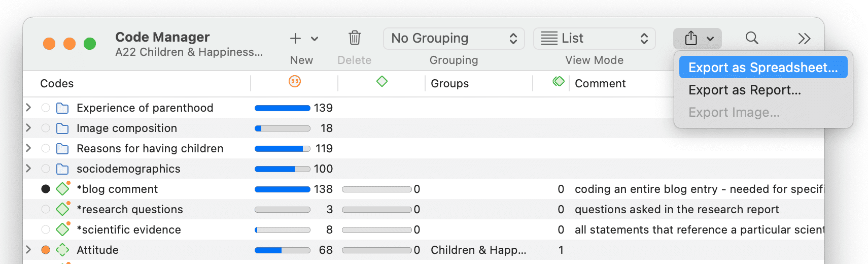Click the *blog comment code diamond icon
Screen dimensions: 868x264
[62, 189]
